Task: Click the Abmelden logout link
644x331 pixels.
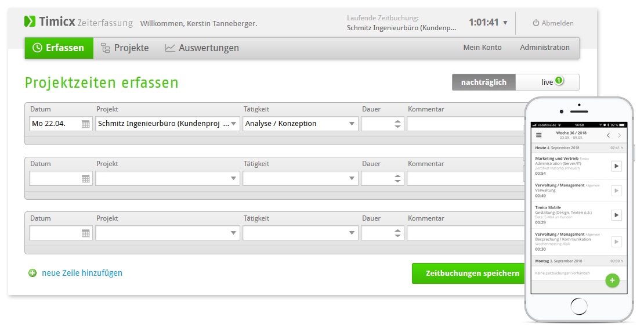Action: [553, 23]
